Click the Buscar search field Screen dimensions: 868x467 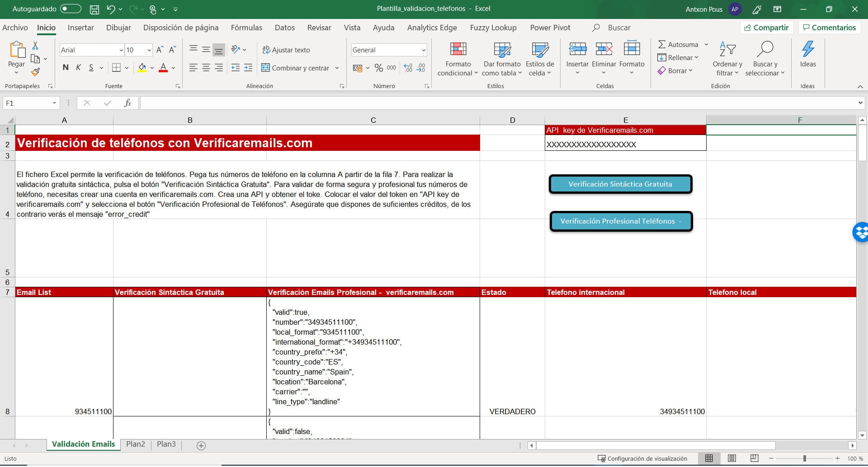[x=619, y=28]
